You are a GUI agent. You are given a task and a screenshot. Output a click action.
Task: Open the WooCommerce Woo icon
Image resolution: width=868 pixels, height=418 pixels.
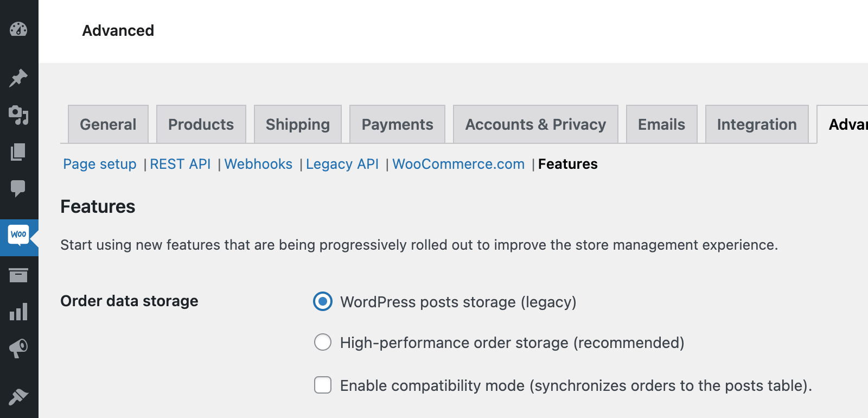[18, 235]
